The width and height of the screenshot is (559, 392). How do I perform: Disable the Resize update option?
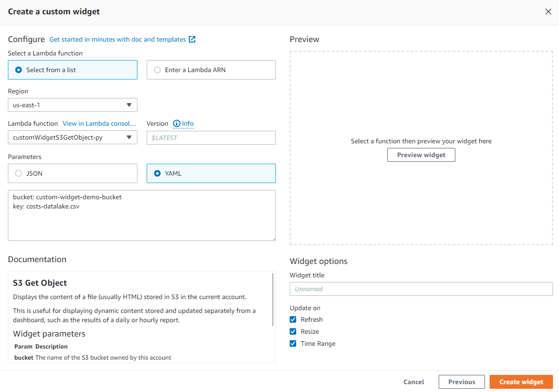click(x=293, y=331)
